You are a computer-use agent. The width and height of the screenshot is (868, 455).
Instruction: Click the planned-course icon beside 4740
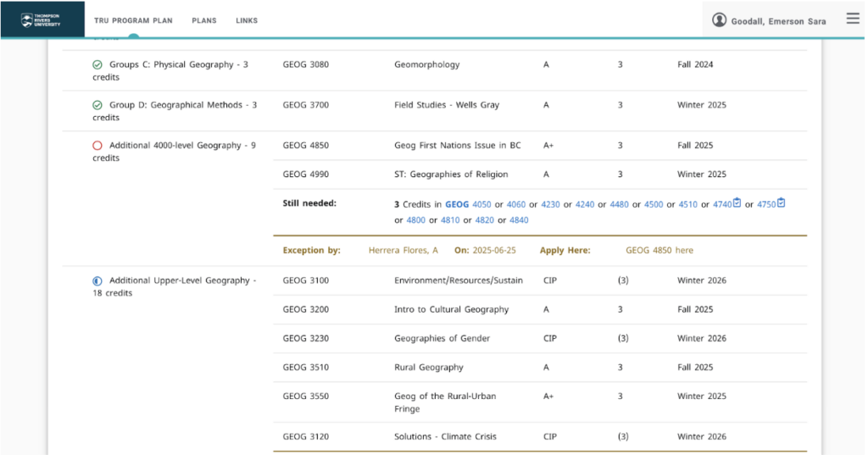[x=737, y=203]
